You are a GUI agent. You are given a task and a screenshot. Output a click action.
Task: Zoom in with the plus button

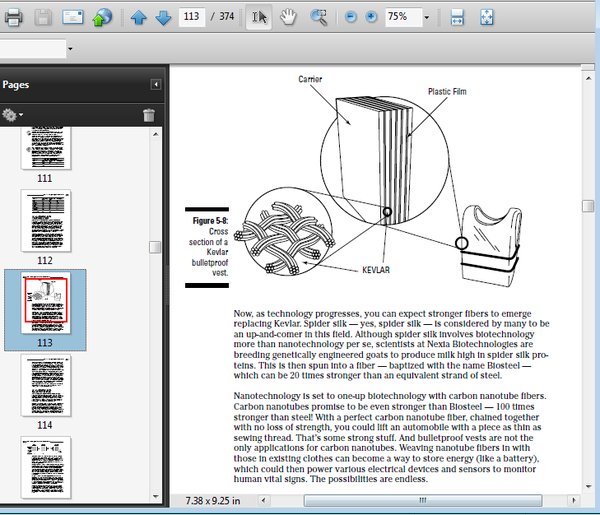click(x=371, y=18)
